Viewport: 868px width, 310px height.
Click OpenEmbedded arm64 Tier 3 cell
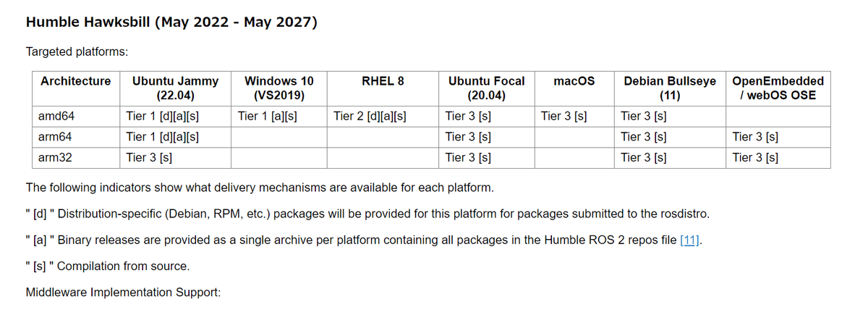pyautogui.click(x=755, y=136)
